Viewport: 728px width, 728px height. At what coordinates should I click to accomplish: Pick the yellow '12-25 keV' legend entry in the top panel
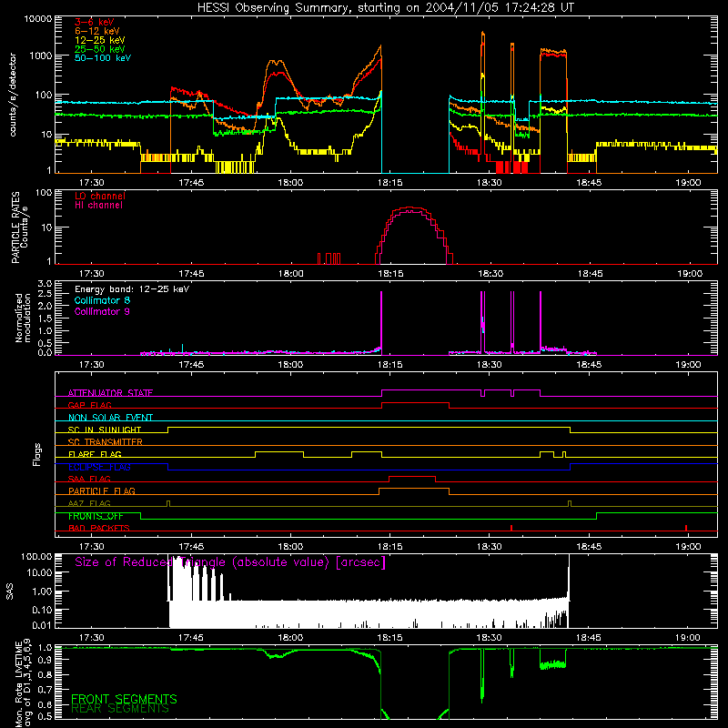pos(100,40)
